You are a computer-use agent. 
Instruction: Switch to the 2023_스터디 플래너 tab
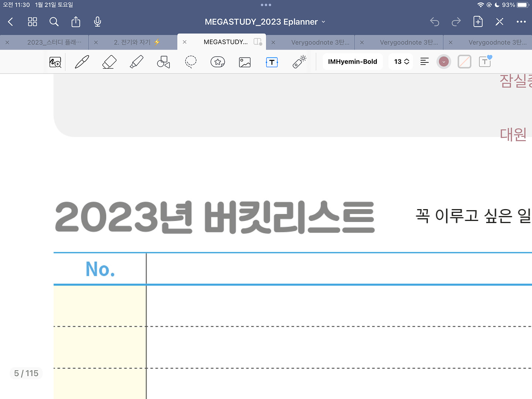tap(54, 42)
